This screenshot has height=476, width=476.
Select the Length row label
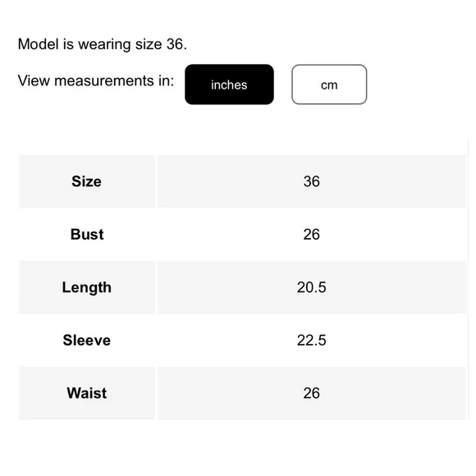(x=87, y=287)
